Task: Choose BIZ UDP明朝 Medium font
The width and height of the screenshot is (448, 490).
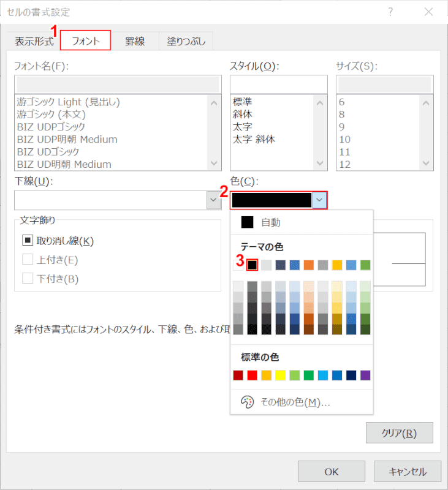Action: pyautogui.click(x=67, y=140)
